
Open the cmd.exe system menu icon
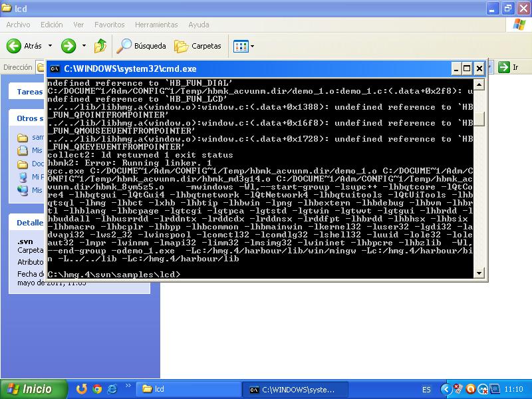coord(55,69)
